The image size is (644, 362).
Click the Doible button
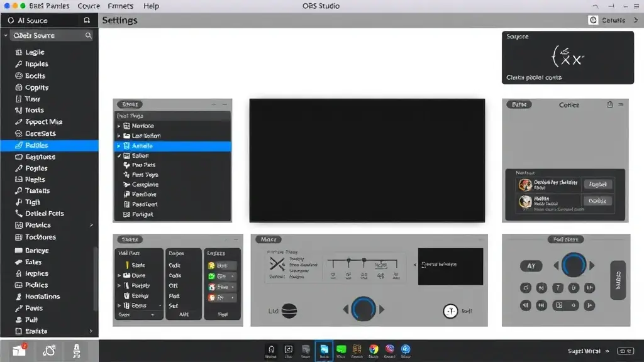click(597, 200)
